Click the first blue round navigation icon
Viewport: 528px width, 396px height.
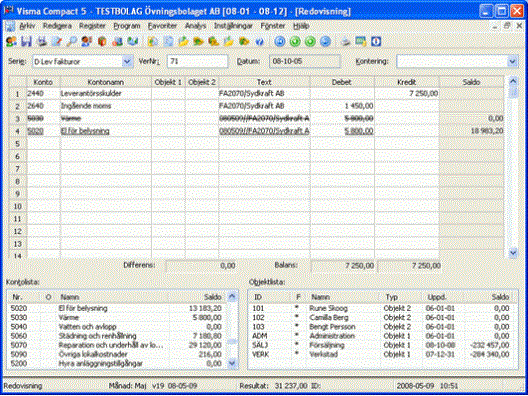pos(280,41)
